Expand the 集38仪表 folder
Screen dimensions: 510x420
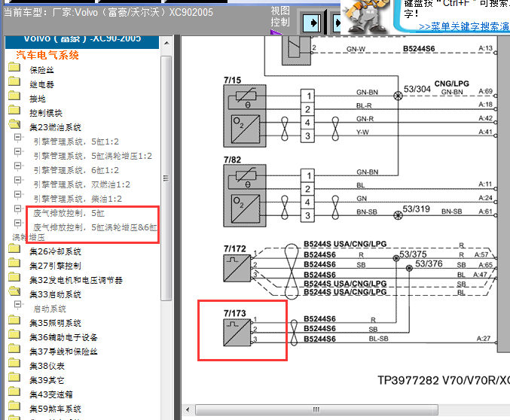tap(47, 366)
